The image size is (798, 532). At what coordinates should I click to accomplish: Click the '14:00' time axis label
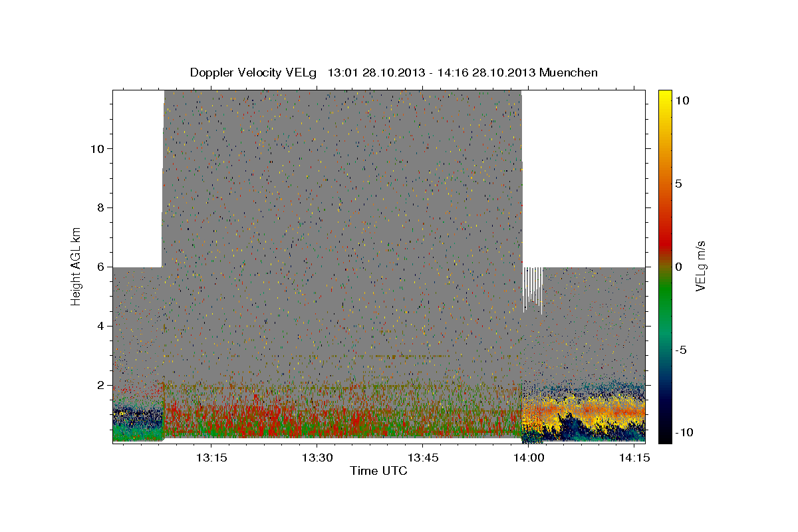tap(529, 458)
